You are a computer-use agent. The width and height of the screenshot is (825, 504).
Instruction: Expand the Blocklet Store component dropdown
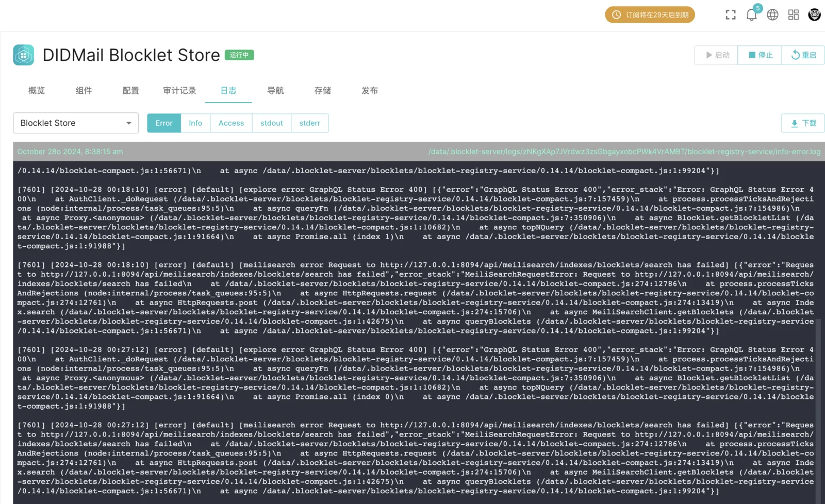[x=76, y=123]
